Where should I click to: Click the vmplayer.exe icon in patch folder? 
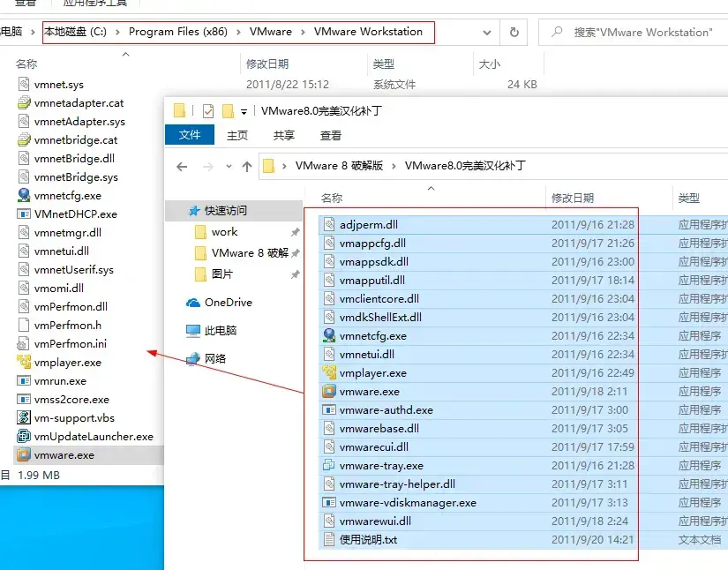point(329,372)
